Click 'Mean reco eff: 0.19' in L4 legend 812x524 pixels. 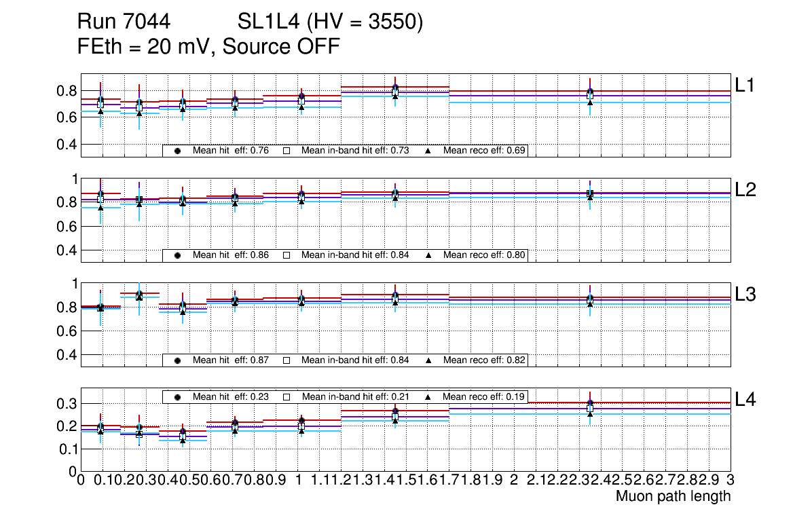click(x=485, y=396)
